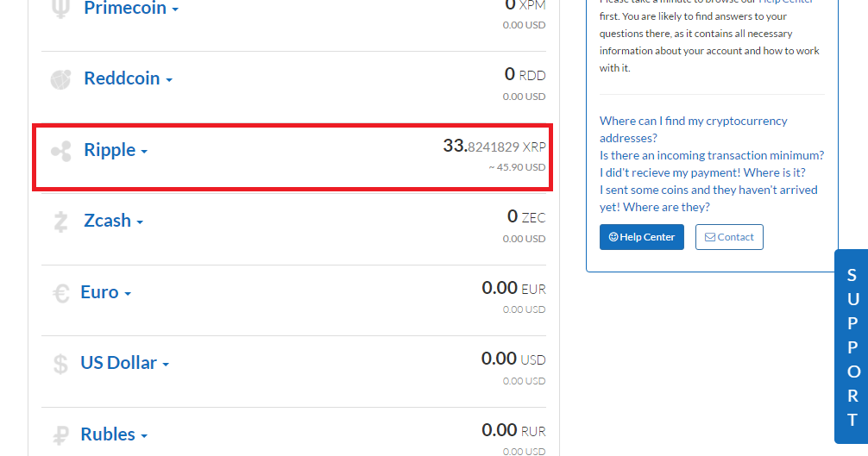Click the Primecoin currency icon
The image size is (868, 456).
coord(60,9)
